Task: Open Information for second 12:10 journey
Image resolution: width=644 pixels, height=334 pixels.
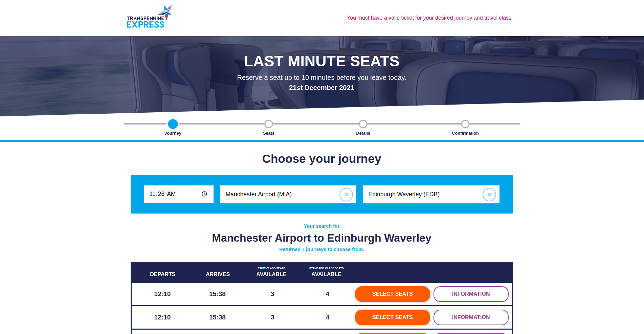Action: click(471, 317)
